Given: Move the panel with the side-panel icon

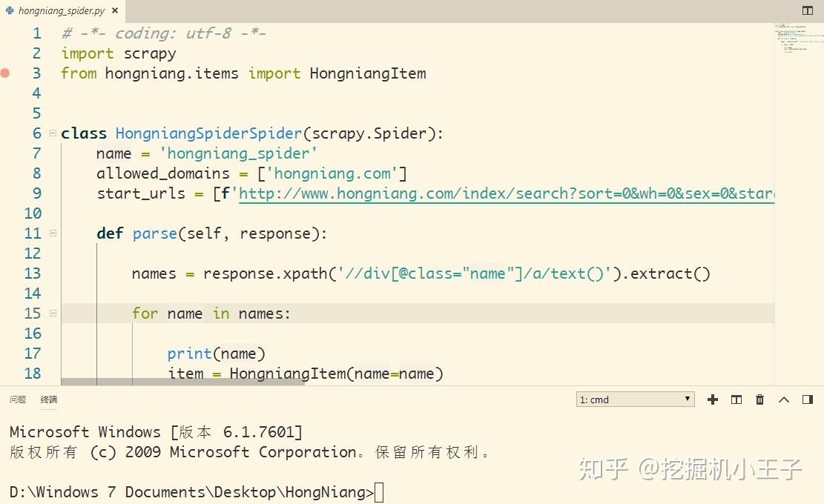Looking at the screenshot, I should click(x=808, y=399).
